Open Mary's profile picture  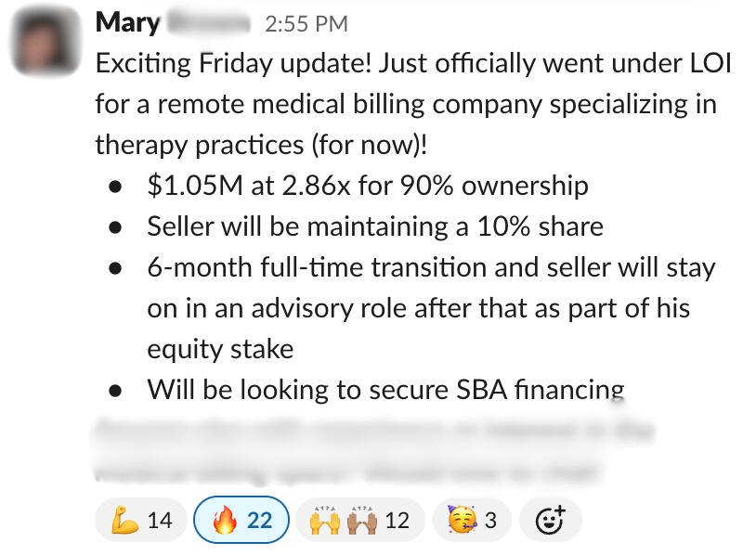coord(42,44)
